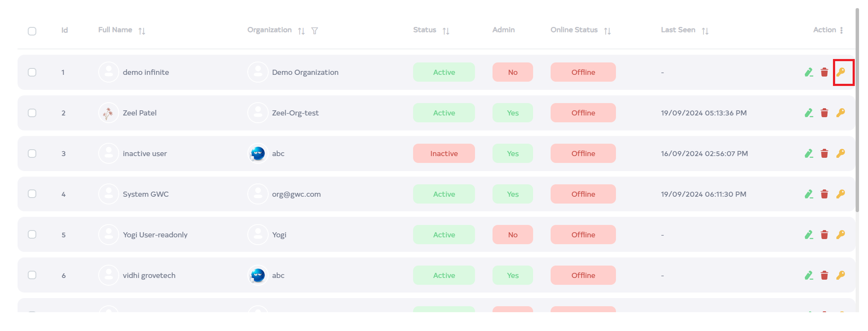Viewport: 868px width, 331px height.
Task: Click the No admin badge for demo infinite
Action: pyautogui.click(x=513, y=72)
